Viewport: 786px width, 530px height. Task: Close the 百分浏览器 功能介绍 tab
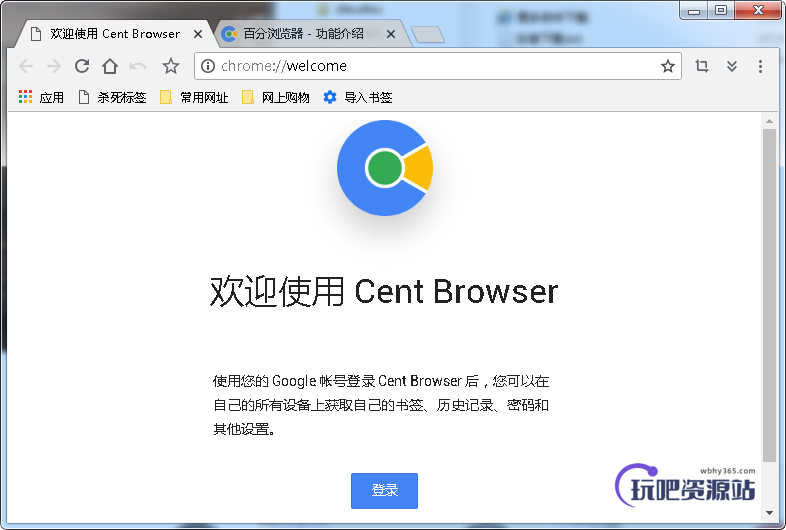(391, 34)
